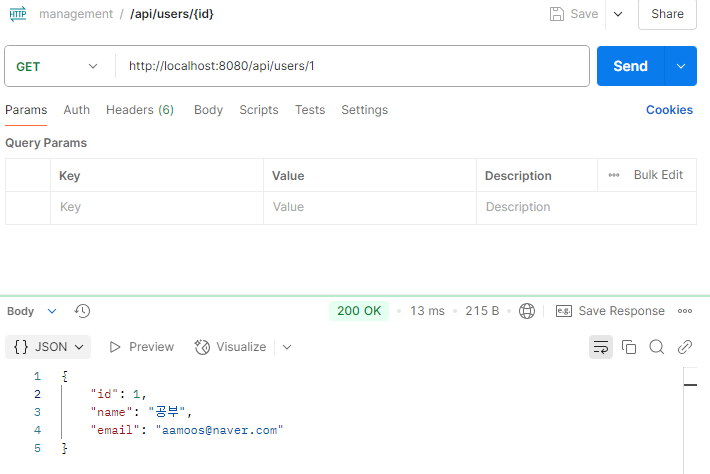Open the JSON format dropdown

pos(48,347)
